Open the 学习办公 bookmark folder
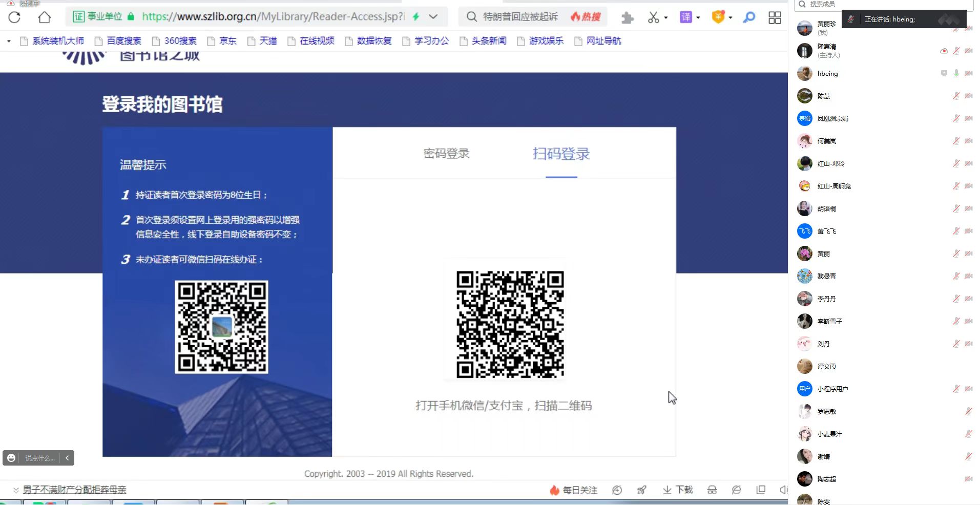 point(426,41)
